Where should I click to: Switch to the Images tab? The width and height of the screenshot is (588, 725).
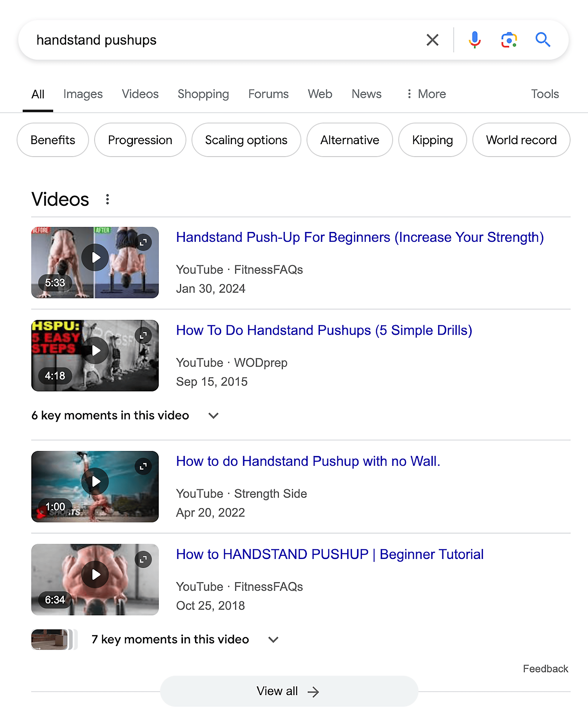coord(83,94)
